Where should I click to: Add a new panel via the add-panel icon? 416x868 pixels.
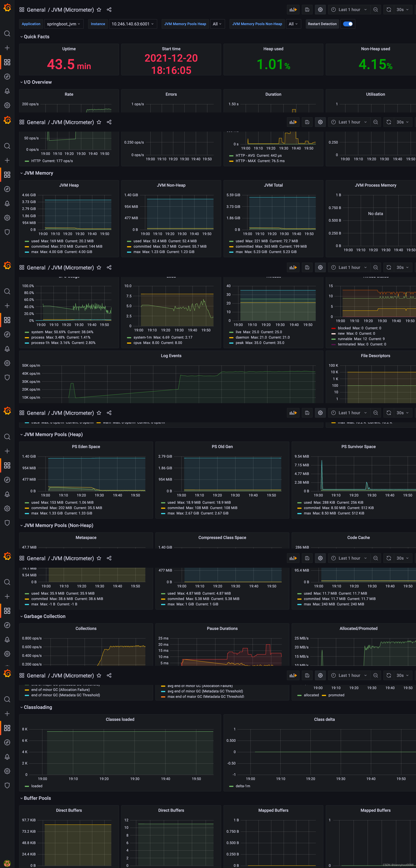pyautogui.click(x=293, y=9)
